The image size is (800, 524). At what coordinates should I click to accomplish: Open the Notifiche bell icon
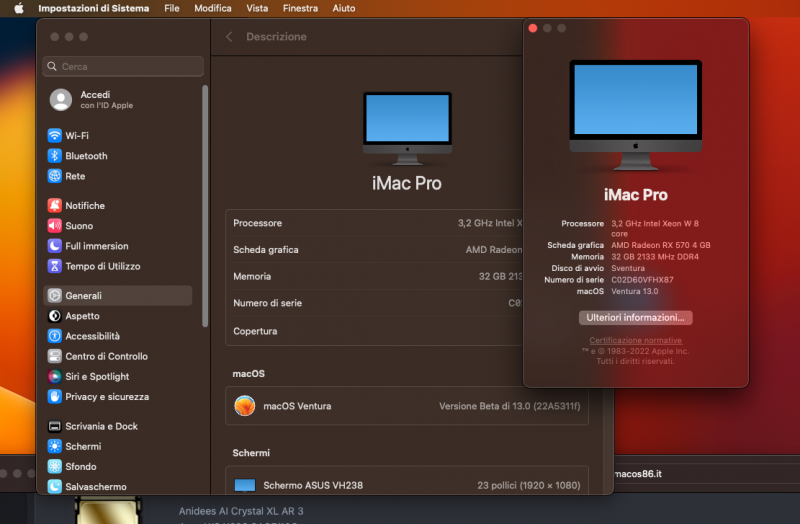pos(55,205)
